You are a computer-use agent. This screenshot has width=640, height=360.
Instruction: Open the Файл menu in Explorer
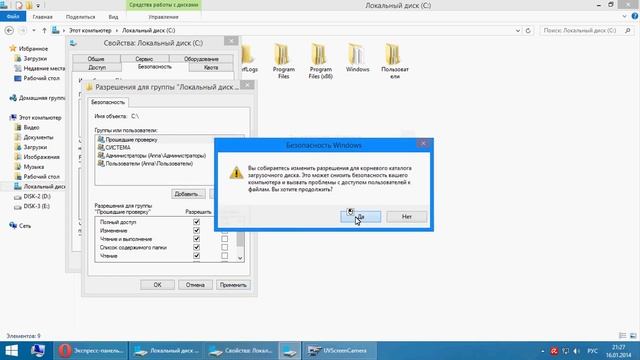(x=13, y=17)
